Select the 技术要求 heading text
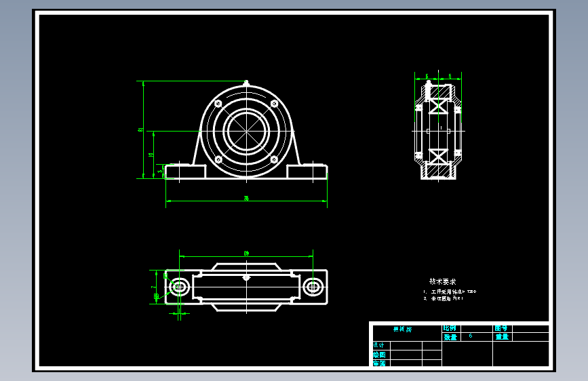 pos(442,281)
